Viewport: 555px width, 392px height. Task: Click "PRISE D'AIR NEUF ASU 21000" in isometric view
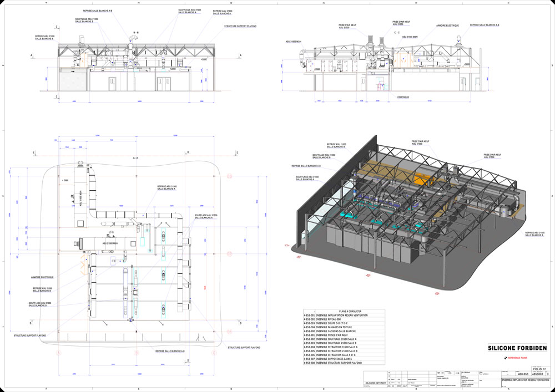click(421, 142)
